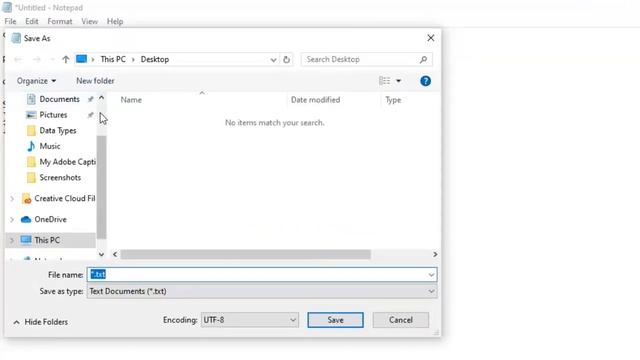
Task: Select Music in navigation pane
Action: point(50,146)
